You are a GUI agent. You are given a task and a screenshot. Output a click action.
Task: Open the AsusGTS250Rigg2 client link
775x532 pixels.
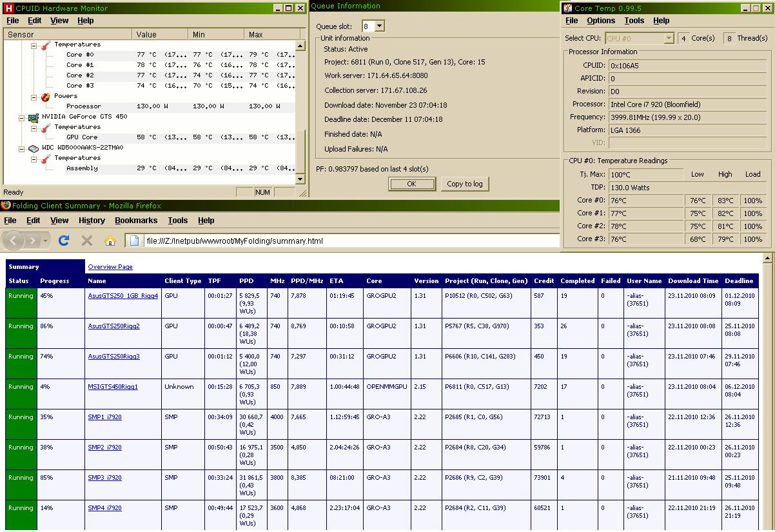pyautogui.click(x=114, y=326)
